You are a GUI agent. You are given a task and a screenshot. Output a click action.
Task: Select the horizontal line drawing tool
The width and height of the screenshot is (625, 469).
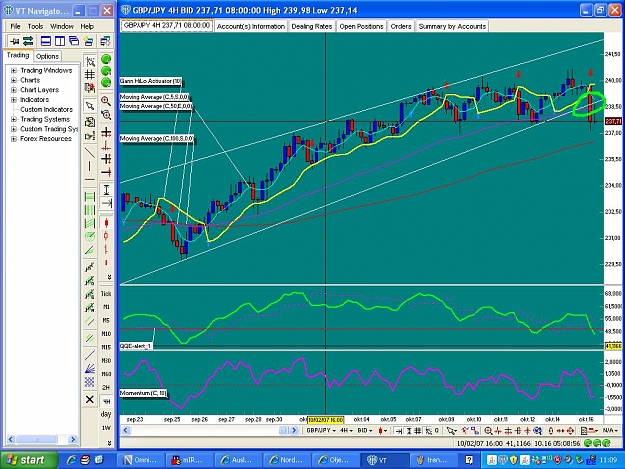[90, 179]
